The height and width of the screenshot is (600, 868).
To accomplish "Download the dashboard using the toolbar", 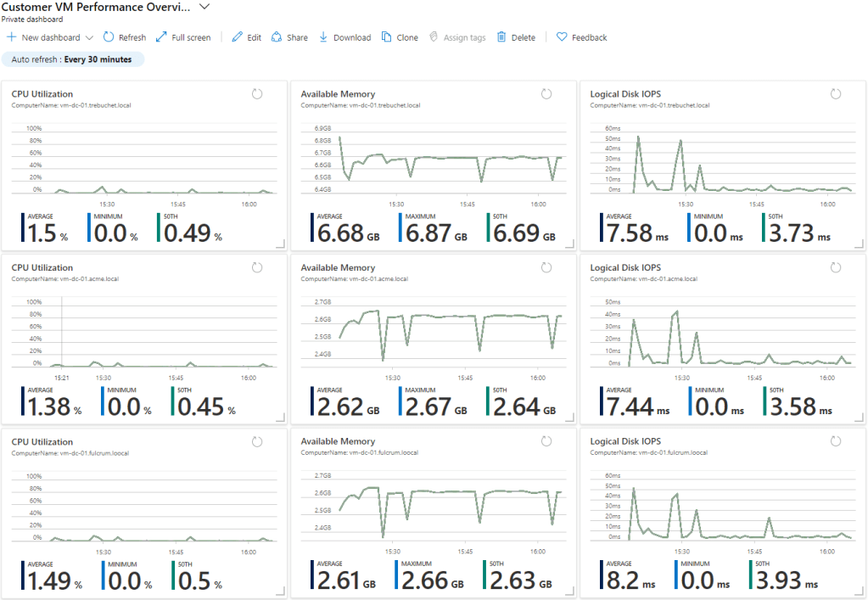I will [323, 37].
